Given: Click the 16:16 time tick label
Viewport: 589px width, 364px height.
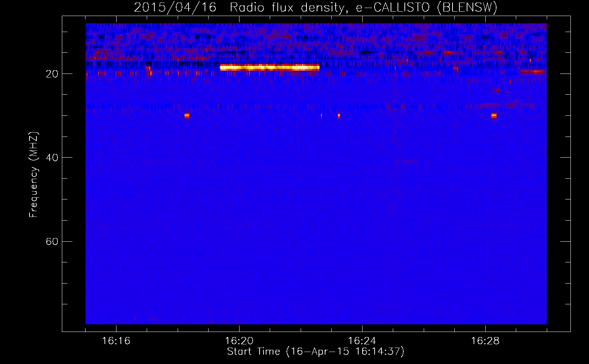Looking at the screenshot, I should (116, 341).
